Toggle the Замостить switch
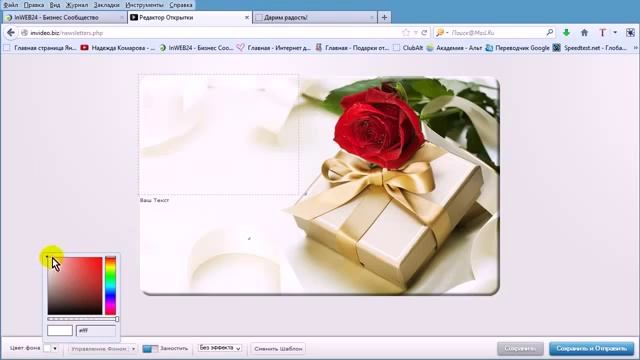Image resolution: width=640 pixels, height=360 pixels. point(150,349)
